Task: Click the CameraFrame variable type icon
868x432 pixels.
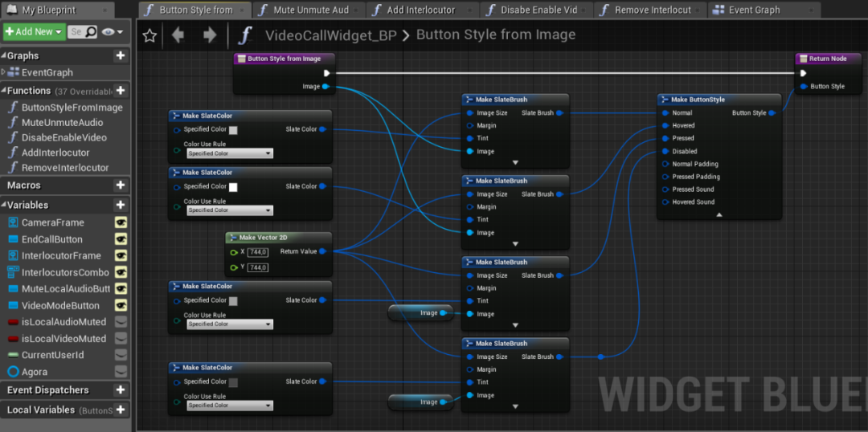Action: (x=14, y=222)
